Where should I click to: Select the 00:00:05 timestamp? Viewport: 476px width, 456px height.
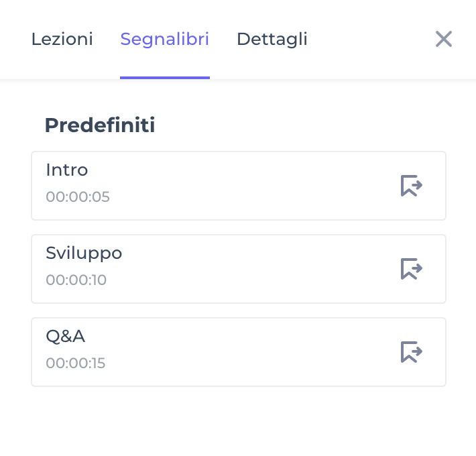78,197
